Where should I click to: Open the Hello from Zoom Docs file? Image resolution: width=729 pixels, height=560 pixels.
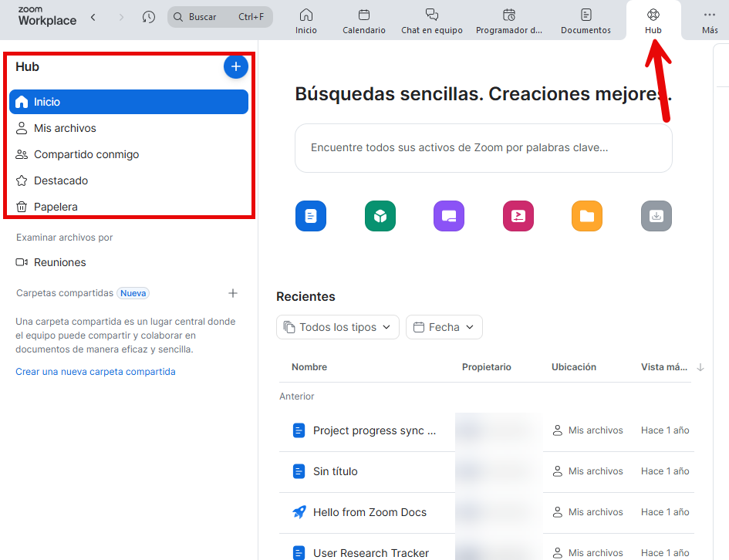pyautogui.click(x=370, y=512)
